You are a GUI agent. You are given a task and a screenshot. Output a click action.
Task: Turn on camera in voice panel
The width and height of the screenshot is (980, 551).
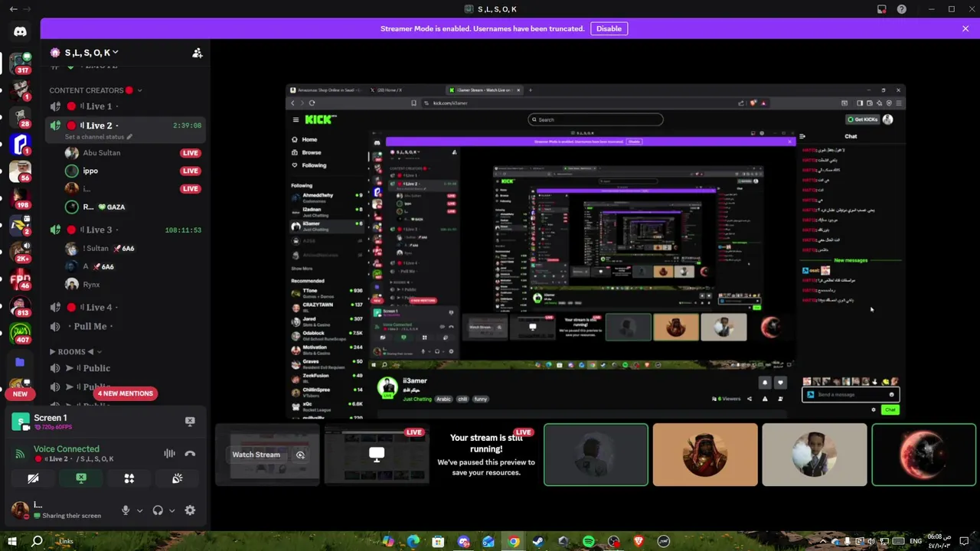33,478
